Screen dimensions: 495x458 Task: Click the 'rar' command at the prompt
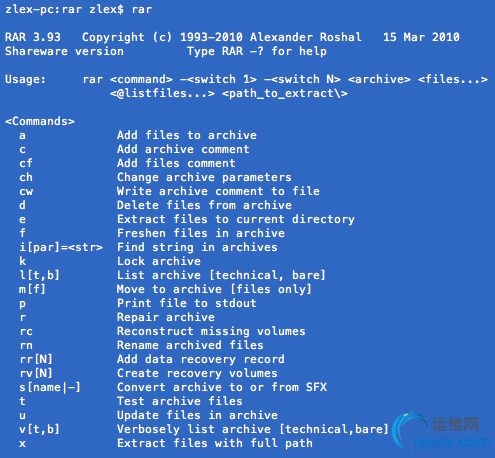[x=142, y=9]
